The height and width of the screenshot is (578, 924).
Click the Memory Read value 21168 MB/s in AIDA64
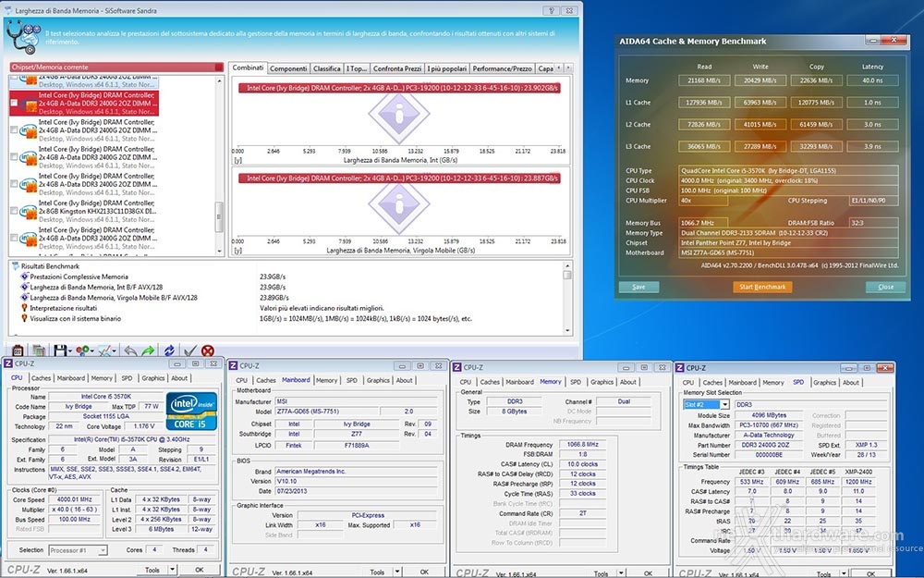(x=704, y=80)
